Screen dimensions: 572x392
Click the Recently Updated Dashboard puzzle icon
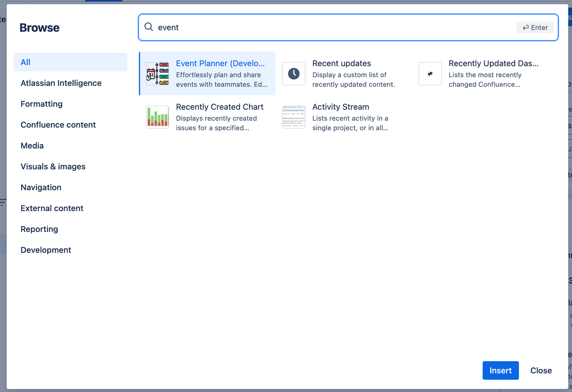coord(430,74)
